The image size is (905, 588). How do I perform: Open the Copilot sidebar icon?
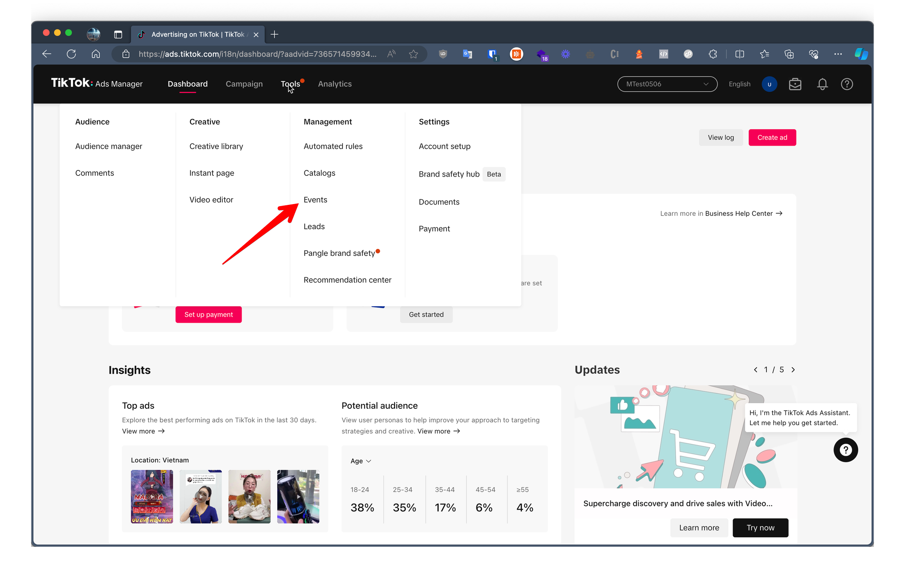[x=861, y=54]
